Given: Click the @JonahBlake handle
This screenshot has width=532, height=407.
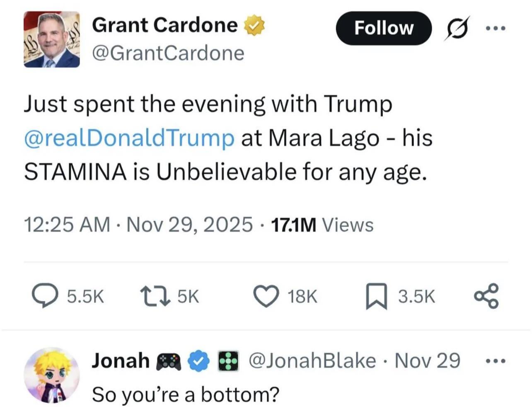Looking at the screenshot, I should (x=312, y=361).
